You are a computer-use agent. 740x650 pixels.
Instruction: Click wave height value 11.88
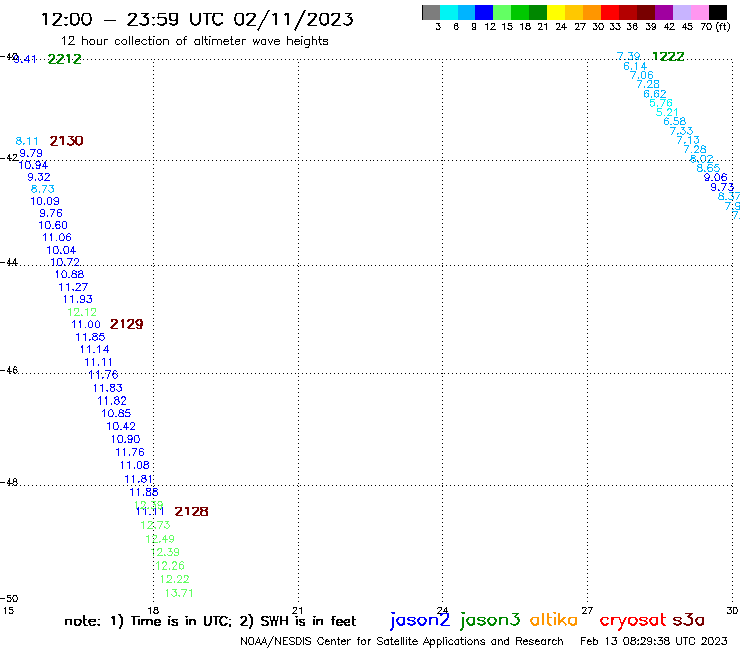pos(144,492)
